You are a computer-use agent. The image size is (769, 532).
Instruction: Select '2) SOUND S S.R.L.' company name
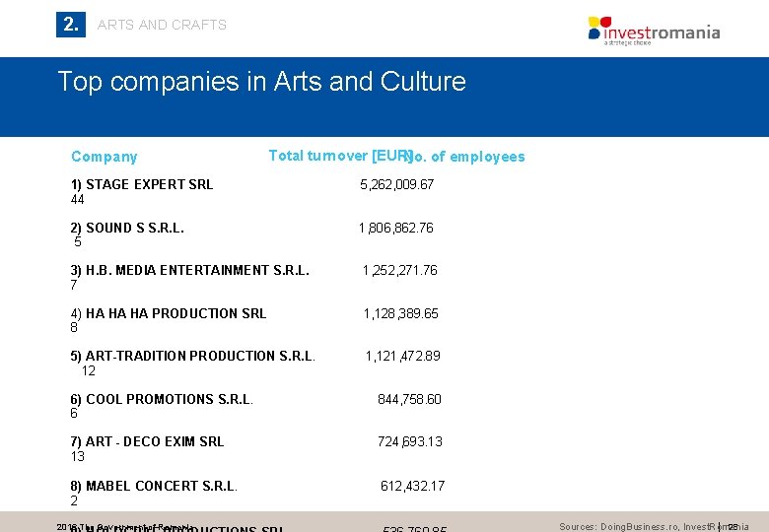coord(127,228)
